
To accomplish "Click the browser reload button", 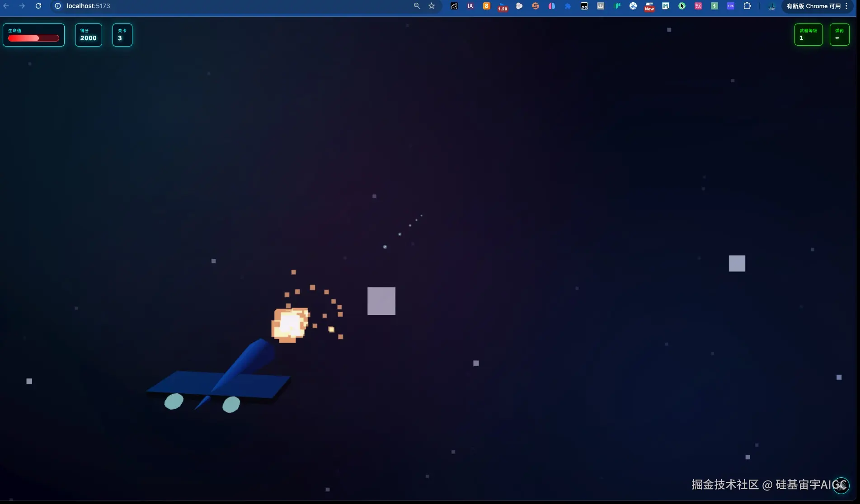I will point(38,6).
